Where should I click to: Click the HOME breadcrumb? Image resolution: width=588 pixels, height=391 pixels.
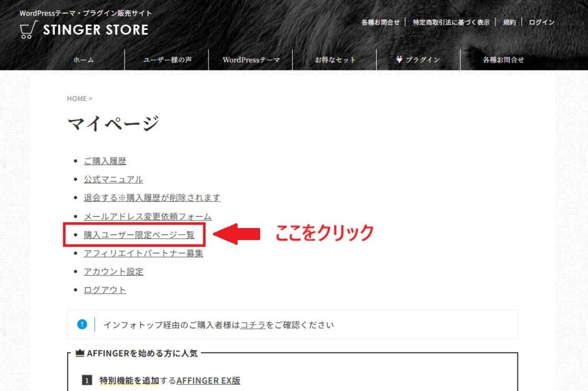pos(77,99)
